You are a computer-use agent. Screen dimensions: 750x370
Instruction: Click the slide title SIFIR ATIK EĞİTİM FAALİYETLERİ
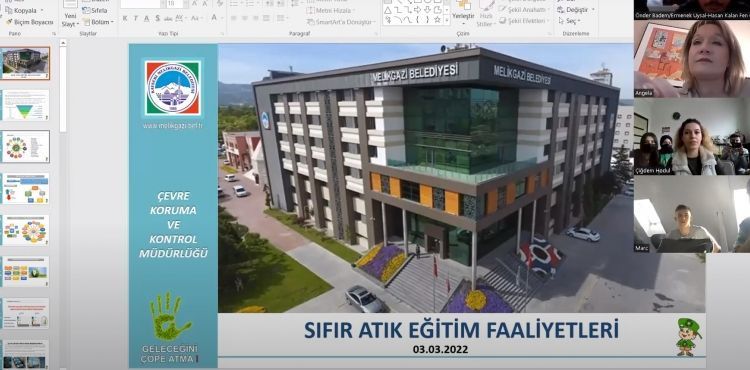pos(461,330)
